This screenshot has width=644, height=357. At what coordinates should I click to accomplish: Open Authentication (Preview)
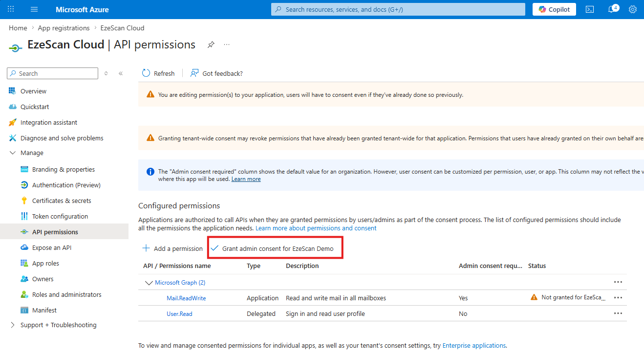coord(66,185)
